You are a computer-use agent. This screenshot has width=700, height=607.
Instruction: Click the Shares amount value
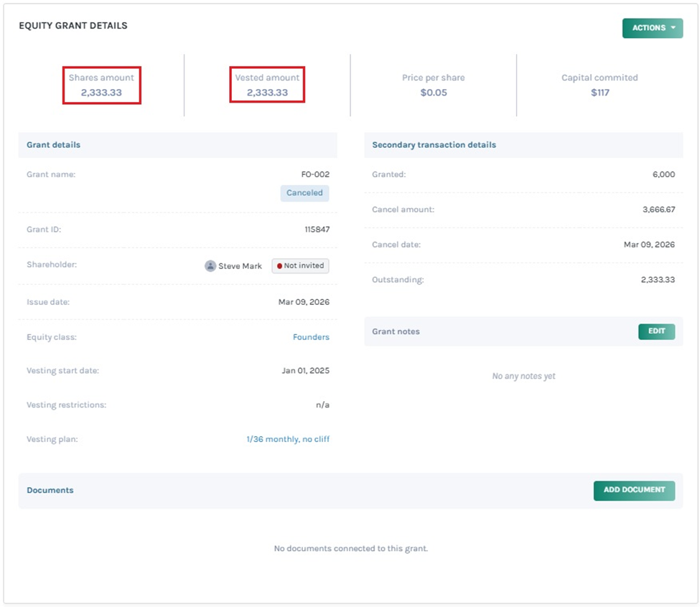[x=101, y=93]
